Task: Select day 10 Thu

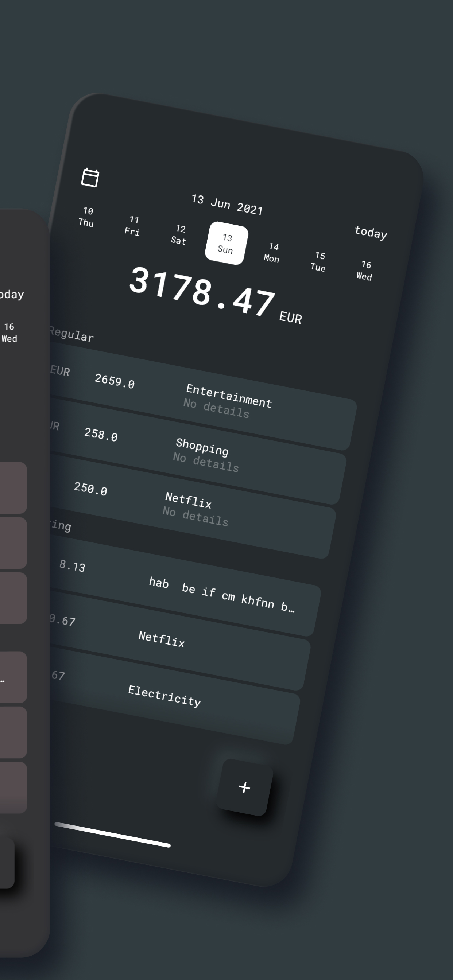Action: coord(87,217)
